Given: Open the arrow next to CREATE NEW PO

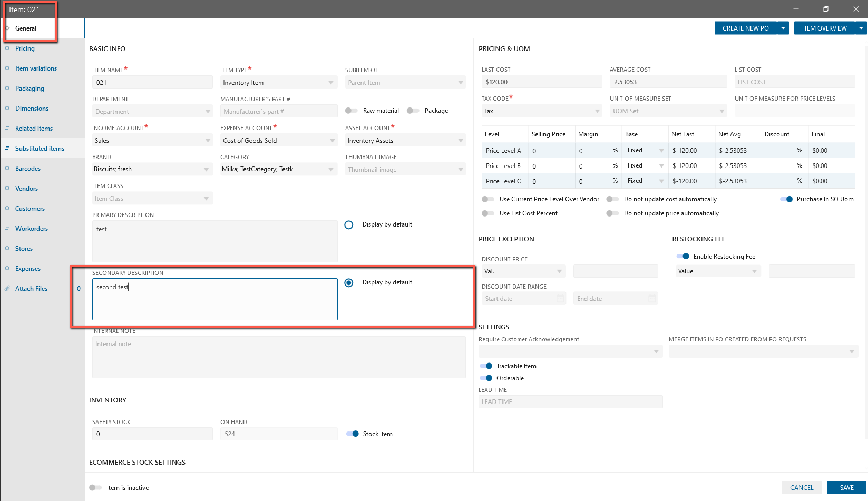Looking at the screenshot, I should [783, 28].
